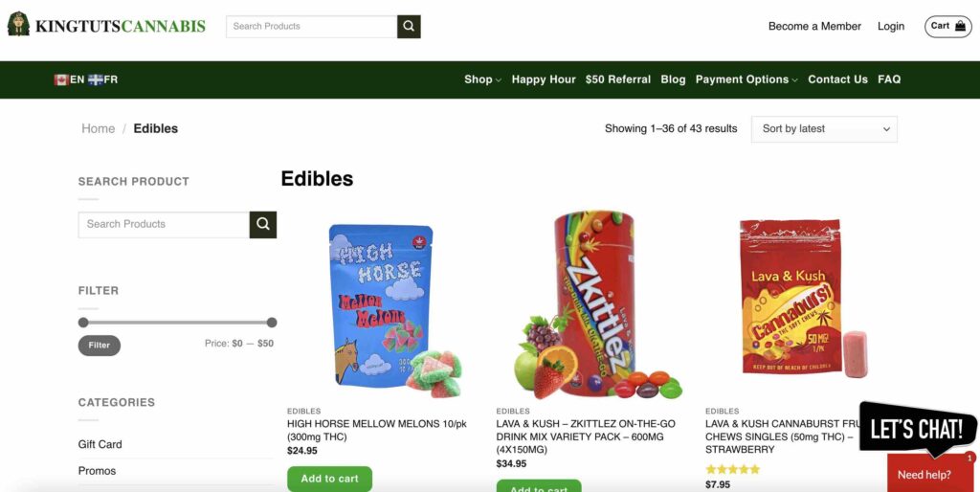Screen dimensions: 980x492
Task: Click the King Tut pharaoh logo icon
Action: pos(18,24)
